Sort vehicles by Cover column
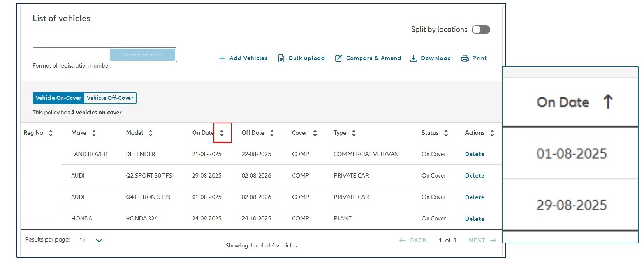644x268 pixels. tap(315, 133)
